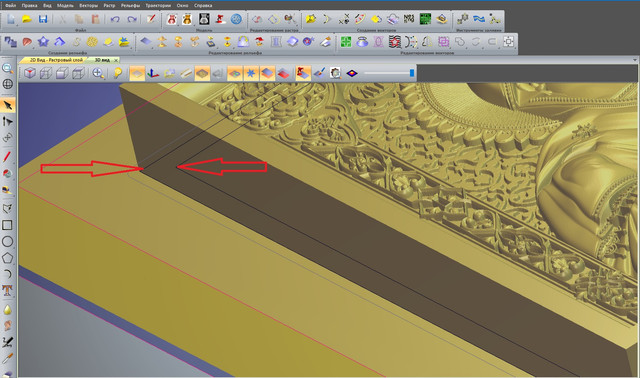Open the Справка menu

[203, 5]
